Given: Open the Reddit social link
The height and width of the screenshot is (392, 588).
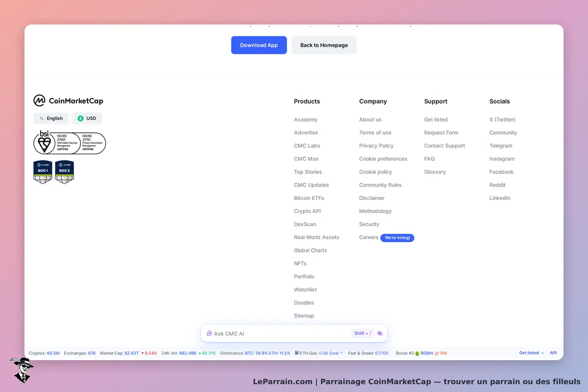Looking at the screenshot, I should [497, 185].
